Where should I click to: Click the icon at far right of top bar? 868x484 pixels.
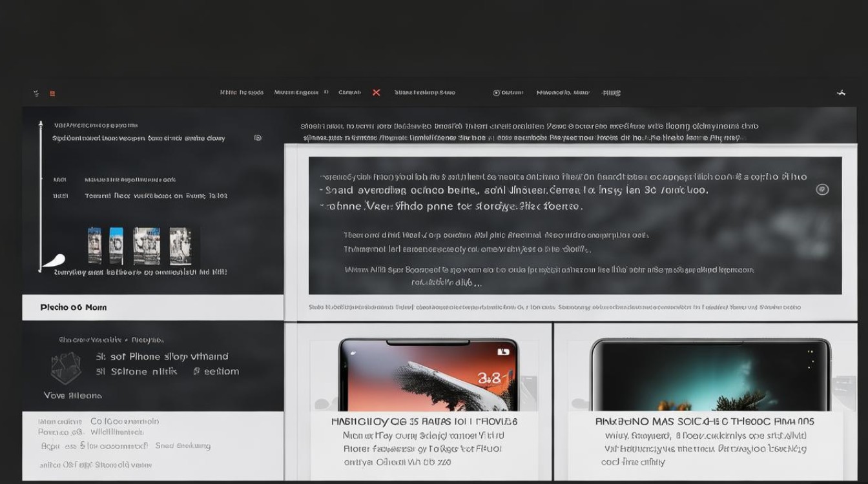pyautogui.click(x=840, y=93)
